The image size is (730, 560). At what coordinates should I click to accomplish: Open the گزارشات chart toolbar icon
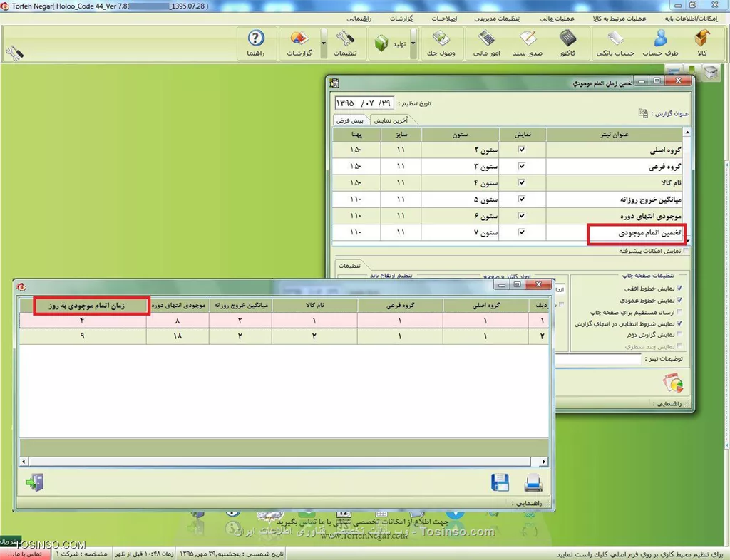tap(299, 43)
